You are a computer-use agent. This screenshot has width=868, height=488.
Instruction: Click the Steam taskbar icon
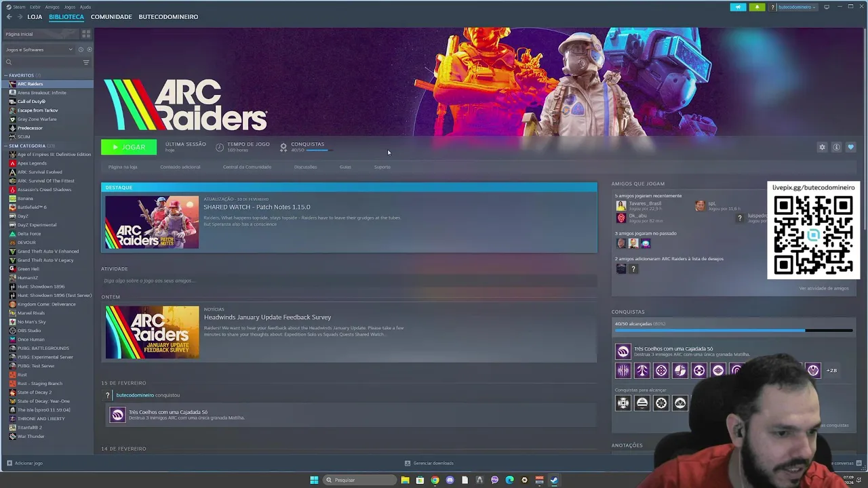click(x=554, y=480)
